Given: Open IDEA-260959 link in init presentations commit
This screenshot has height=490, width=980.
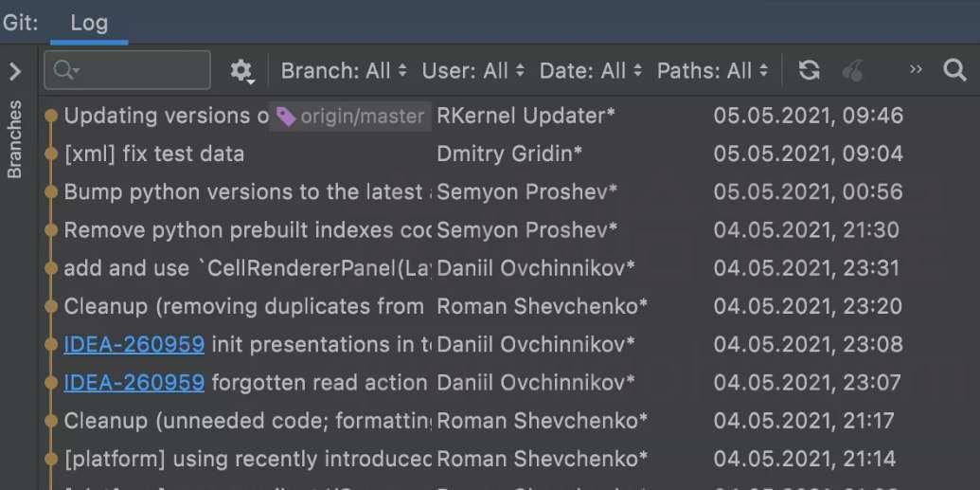Looking at the screenshot, I should 134,344.
